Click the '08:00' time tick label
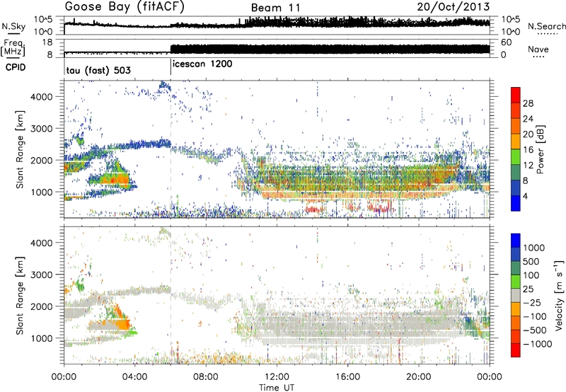The width and height of the screenshot is (566, 392). pos(206,377)
